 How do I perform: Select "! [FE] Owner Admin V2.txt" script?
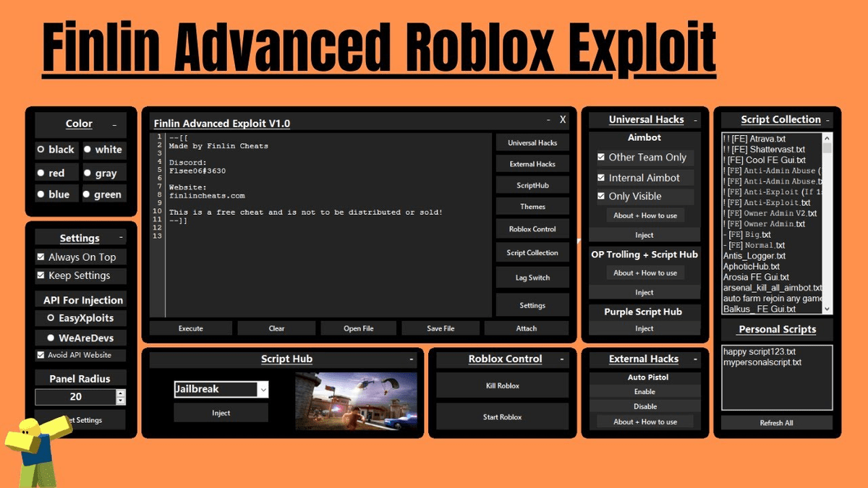click(769, 213)
